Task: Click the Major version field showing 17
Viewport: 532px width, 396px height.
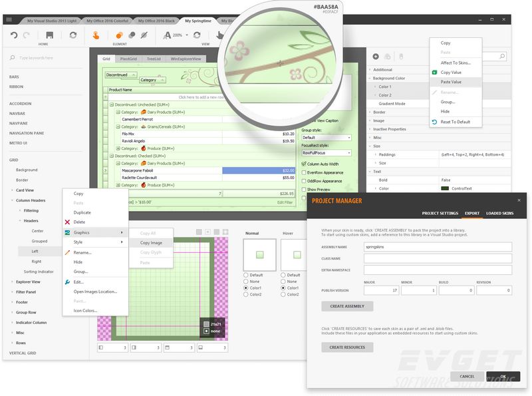Action: [x=381, y=290]
